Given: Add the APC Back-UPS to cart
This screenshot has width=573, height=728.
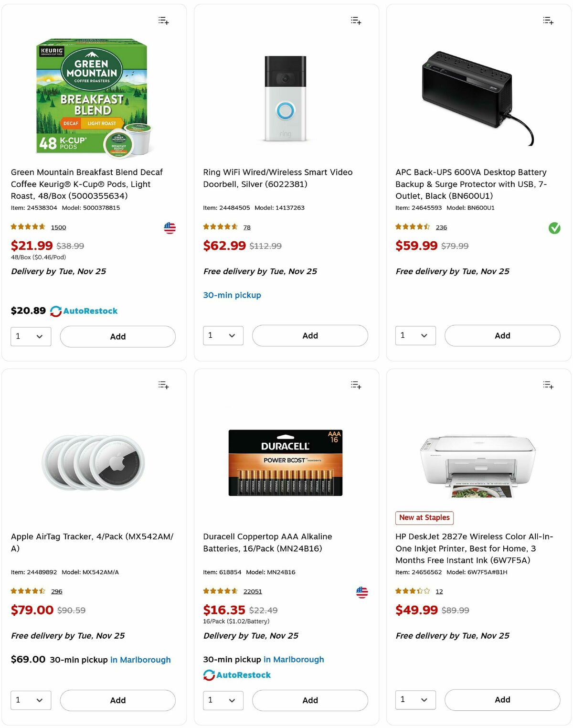Looking at the screenshot, I should coord(502,335).
